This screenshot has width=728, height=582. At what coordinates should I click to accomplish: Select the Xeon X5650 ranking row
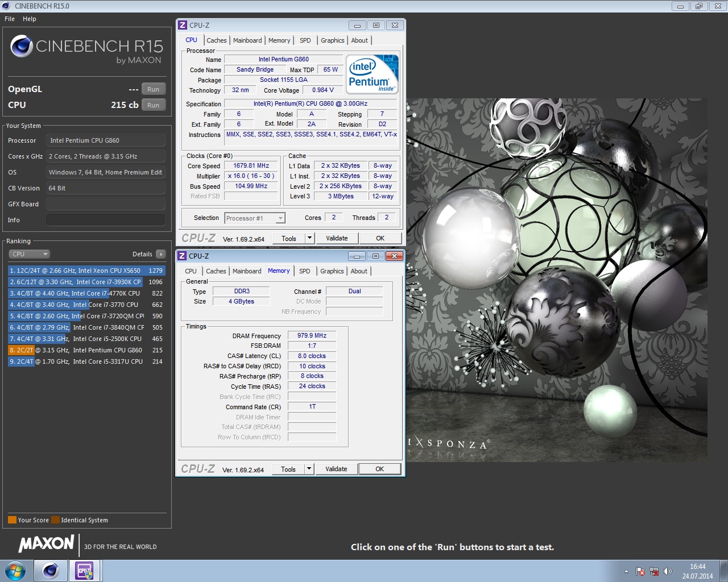(86, 271)
